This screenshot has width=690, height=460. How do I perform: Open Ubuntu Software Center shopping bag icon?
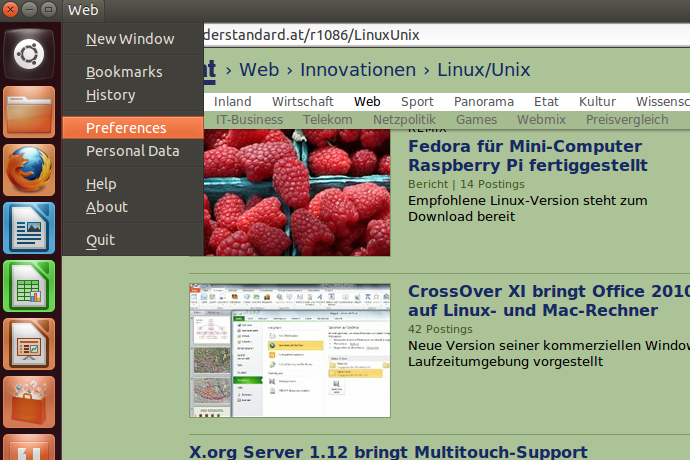(28, 401)
